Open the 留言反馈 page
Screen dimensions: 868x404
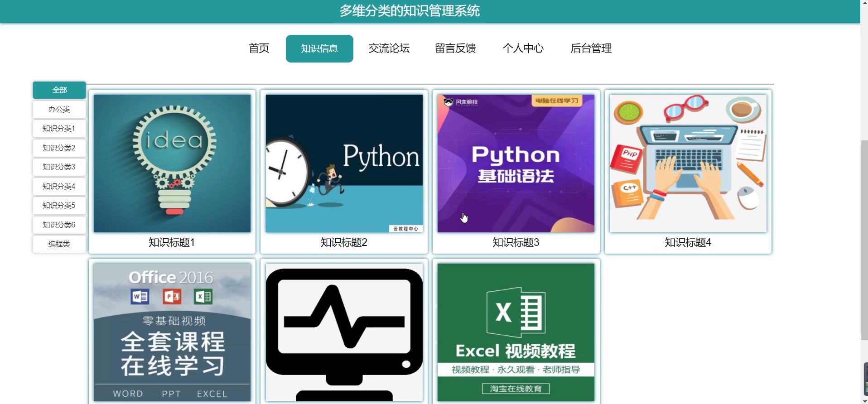[455, 48]
